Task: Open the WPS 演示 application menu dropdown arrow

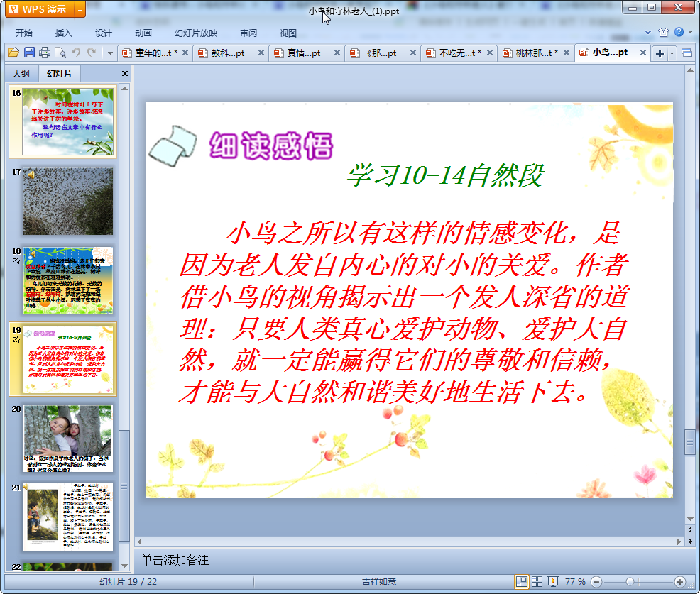Action: 79,10
